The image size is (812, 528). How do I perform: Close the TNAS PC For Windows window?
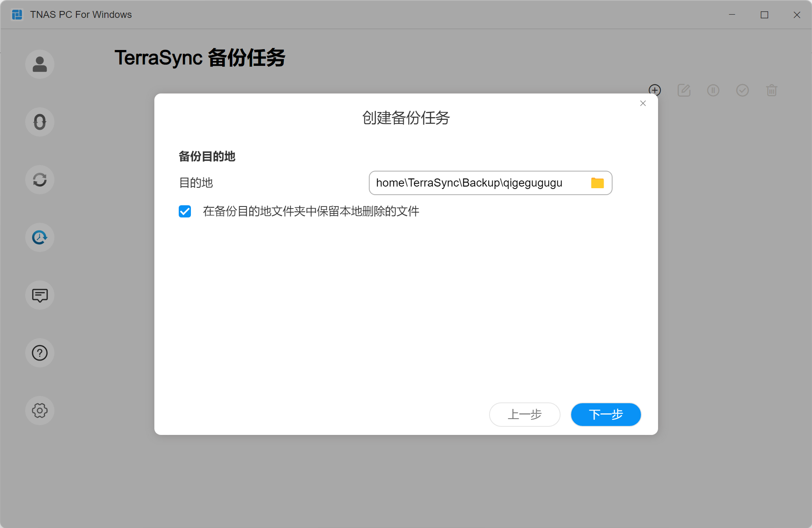(x=797, y=15)
